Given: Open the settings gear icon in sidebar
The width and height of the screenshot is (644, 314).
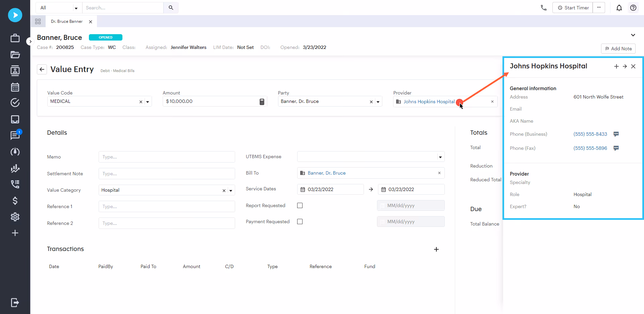Looking at the screenshot, I should coord(15,217).
